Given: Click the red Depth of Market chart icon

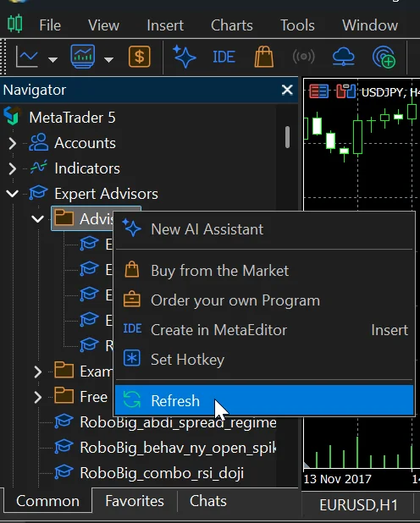Looking at the screenshot, I should click(319, 91).
